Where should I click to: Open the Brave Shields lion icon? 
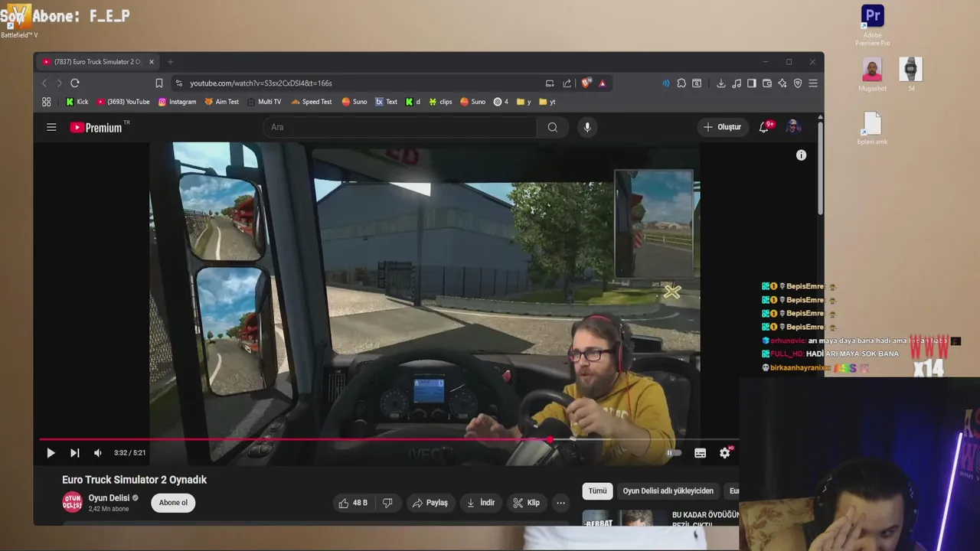point(586,83)
